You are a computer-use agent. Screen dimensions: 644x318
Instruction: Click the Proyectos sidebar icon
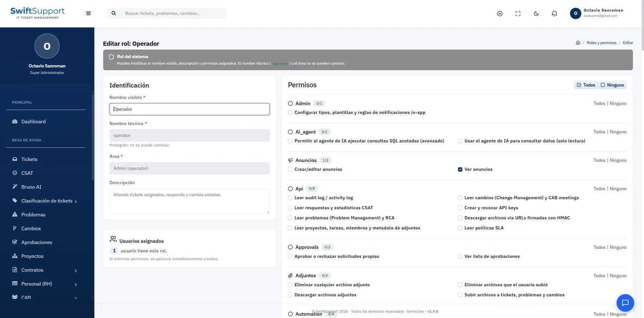pyautogui.click(x=15, y=256)
